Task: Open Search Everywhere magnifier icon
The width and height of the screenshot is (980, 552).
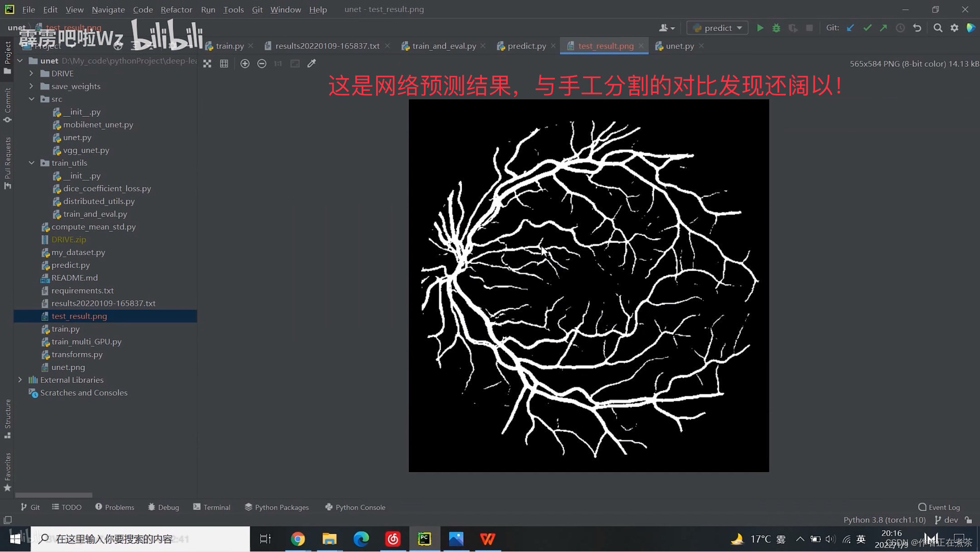Action: [938, 28]
